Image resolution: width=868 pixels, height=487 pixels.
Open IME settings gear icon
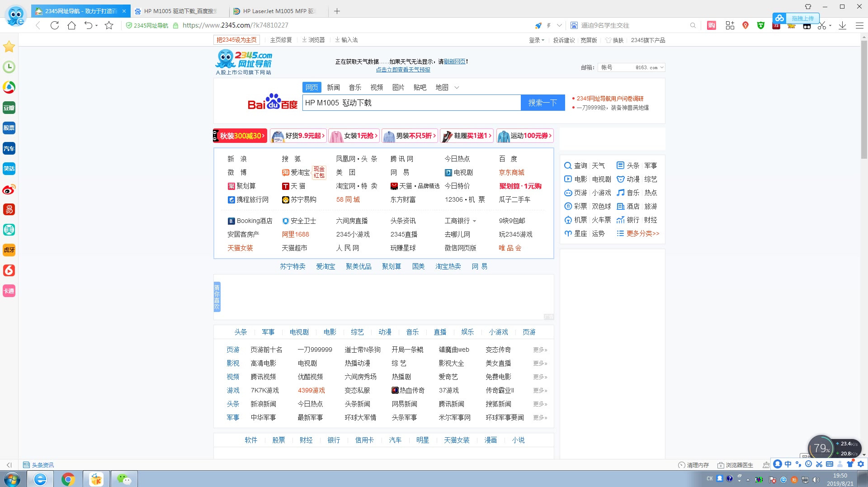point(860,464)
